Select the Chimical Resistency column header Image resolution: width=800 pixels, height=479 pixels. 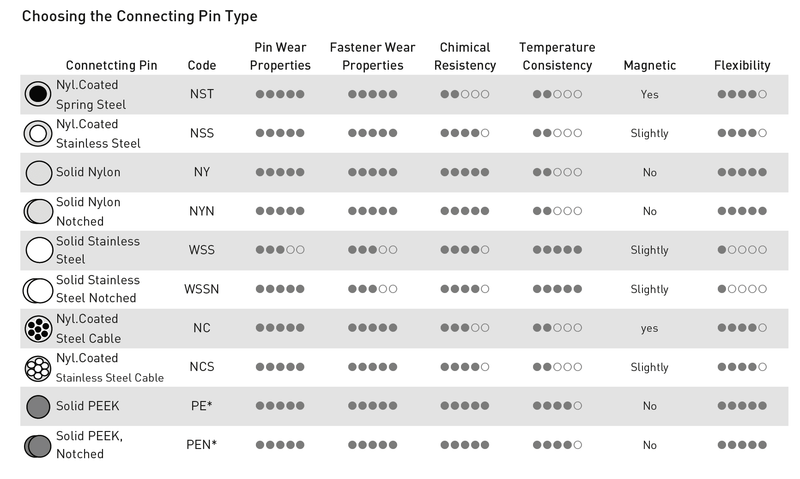465,56
